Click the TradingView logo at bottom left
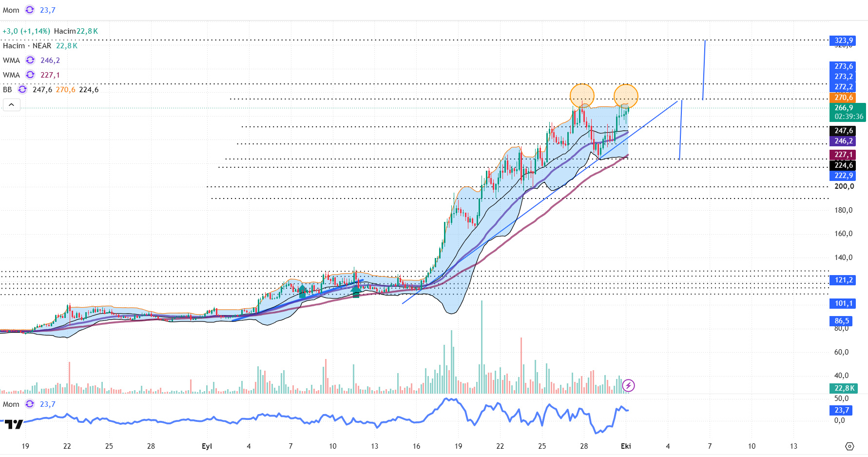868x457 pixels. (x=14, y=424)
